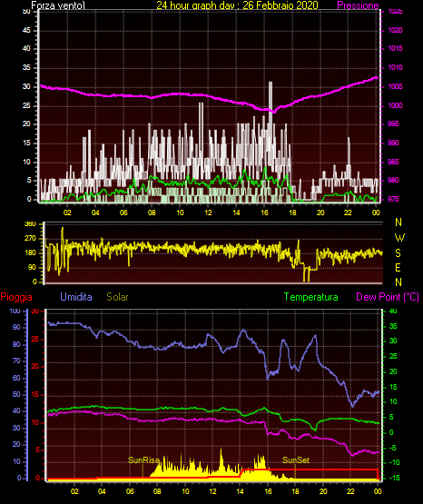Click the '35' wind speed axis value
The height and width of the screenshot is (504, 423).
tap(26, 67)
